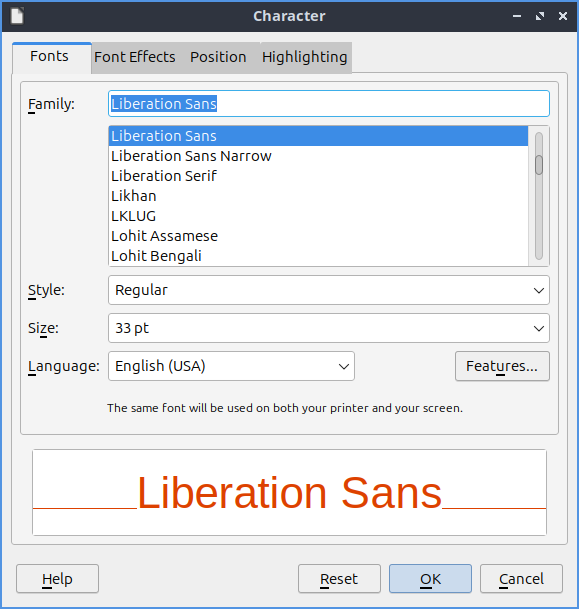Expand the Style dropdown showing Regular
The image size is (579, 609).
point(329,290)
